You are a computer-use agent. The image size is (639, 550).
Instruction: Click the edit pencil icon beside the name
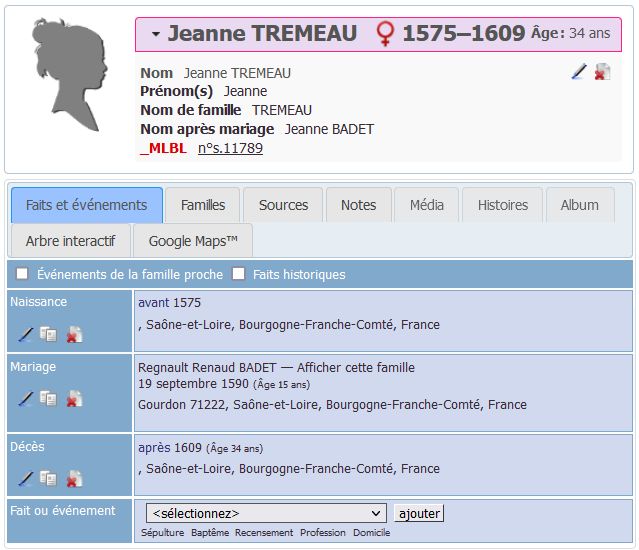click(579, 72)
